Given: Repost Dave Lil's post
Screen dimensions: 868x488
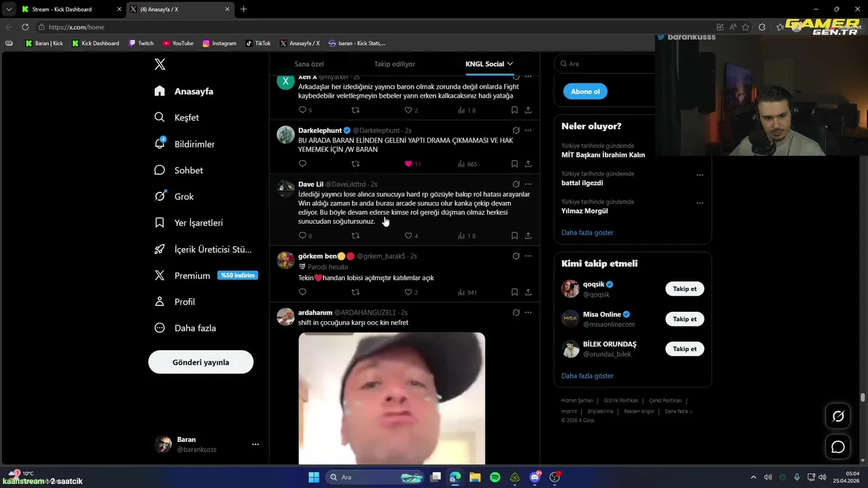Looking at the screenshot, I should click(355, 236).
